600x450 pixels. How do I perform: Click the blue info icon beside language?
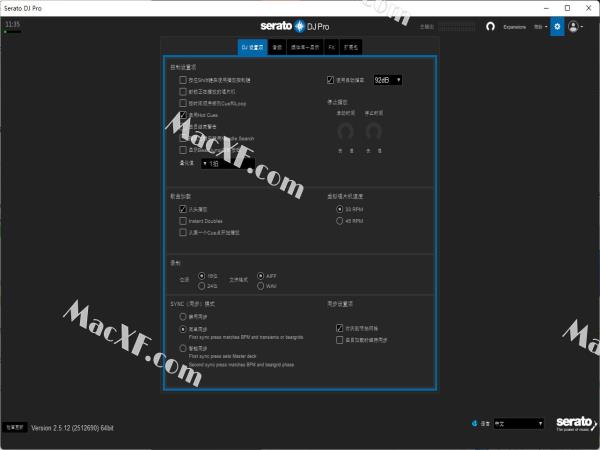point(474,423)
